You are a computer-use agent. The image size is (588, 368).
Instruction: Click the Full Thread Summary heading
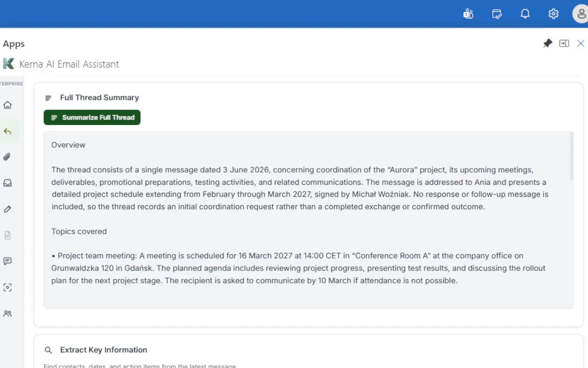(99, 98)
